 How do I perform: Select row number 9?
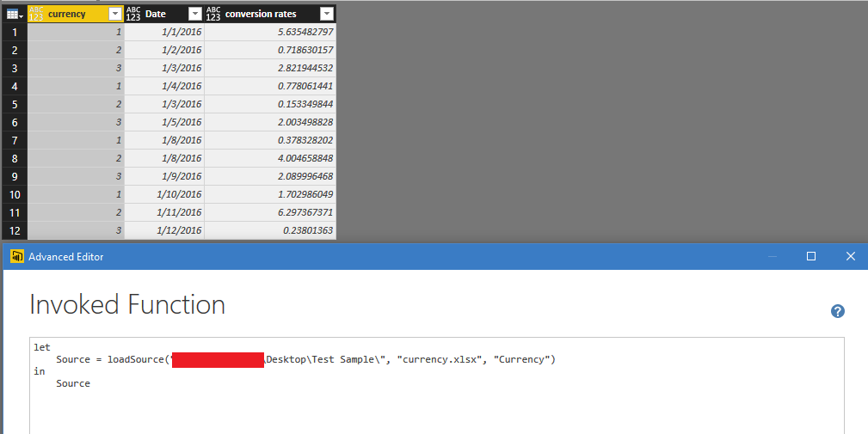[15, 176]
